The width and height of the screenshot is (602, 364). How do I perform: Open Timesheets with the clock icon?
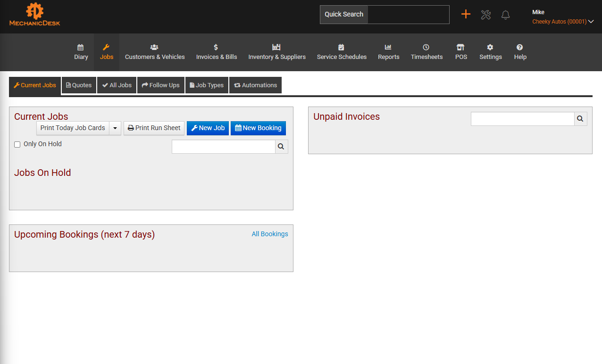426,52
